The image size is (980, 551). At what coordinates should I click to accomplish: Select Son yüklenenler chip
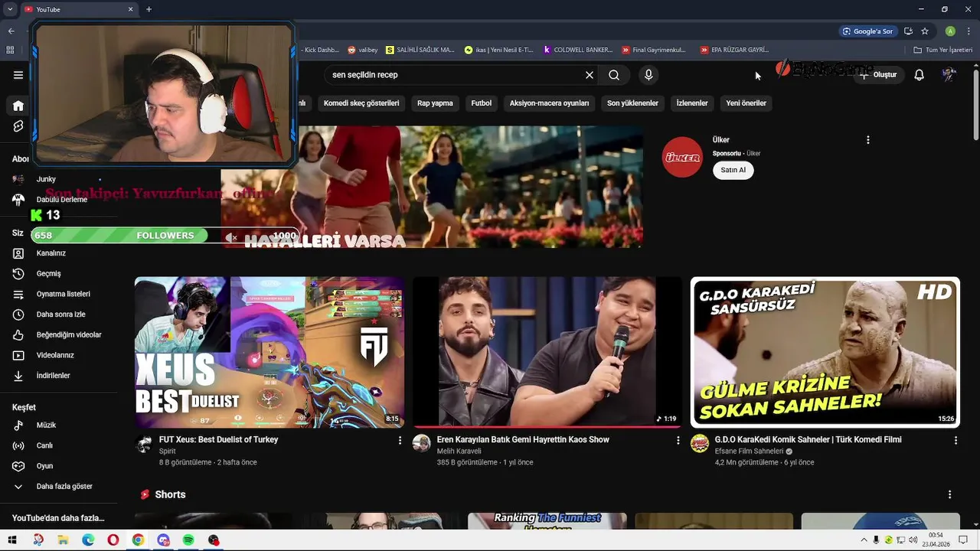tap(632, 103)
